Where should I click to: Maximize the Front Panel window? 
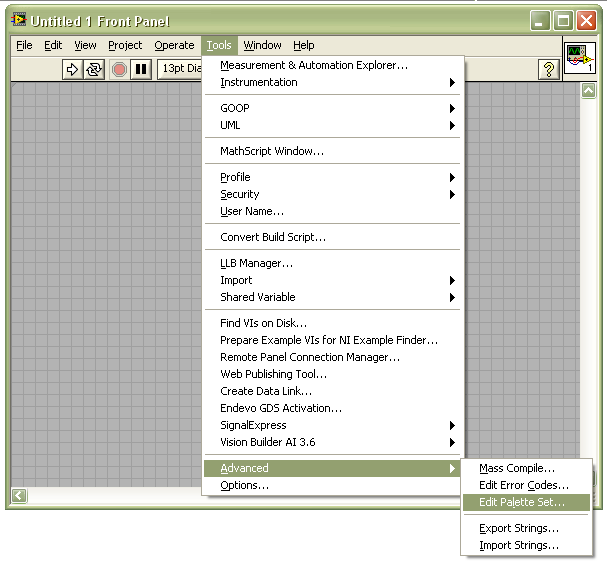coord(563,21)
